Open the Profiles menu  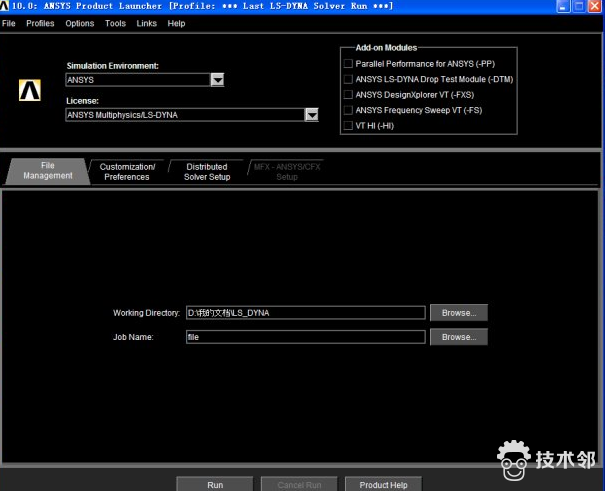click(x=40, y=23)
